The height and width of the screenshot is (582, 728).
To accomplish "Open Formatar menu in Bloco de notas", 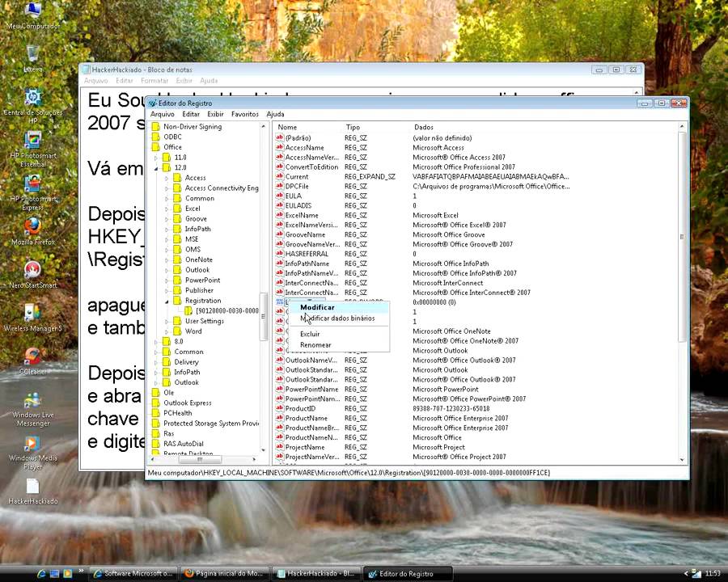I will click(x=154, y=80).
